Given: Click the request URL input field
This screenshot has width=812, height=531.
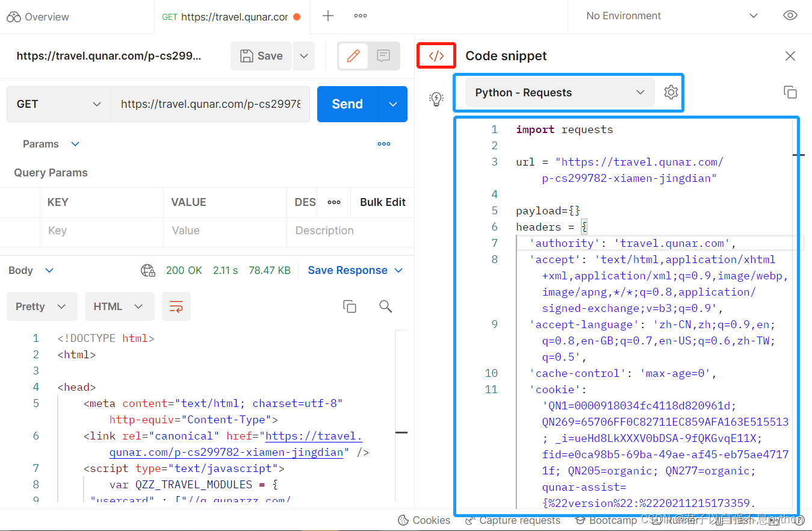Looking at the screenshot, I should click(211, 104).
